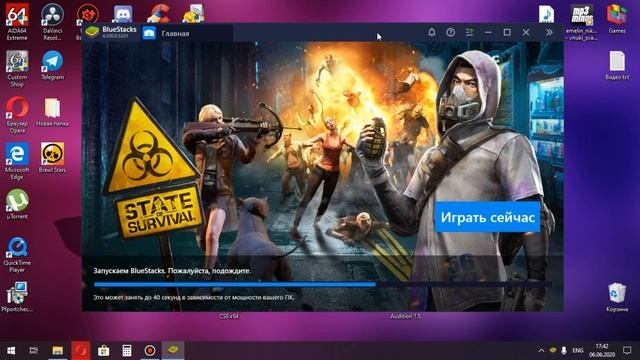The image size is (640, 360).
Task: Open the Windows Start menu
Action: click(x=11, y=350)
